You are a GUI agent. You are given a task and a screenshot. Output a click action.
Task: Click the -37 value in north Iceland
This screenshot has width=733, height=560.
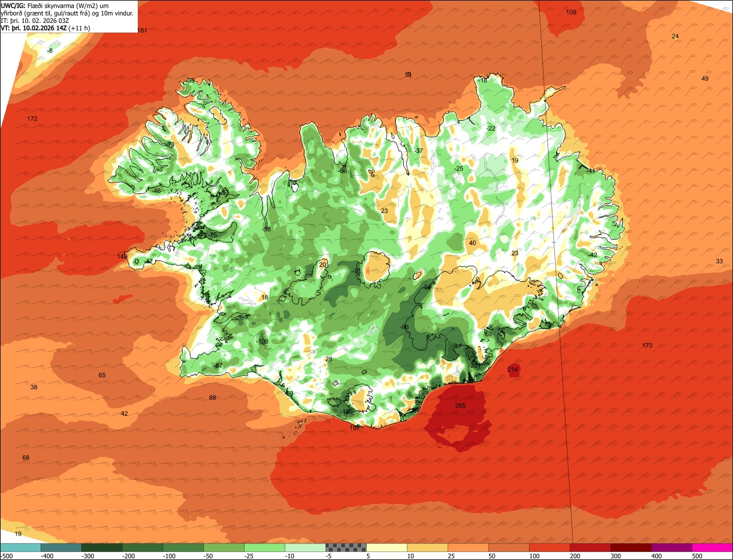coord(419,151)
